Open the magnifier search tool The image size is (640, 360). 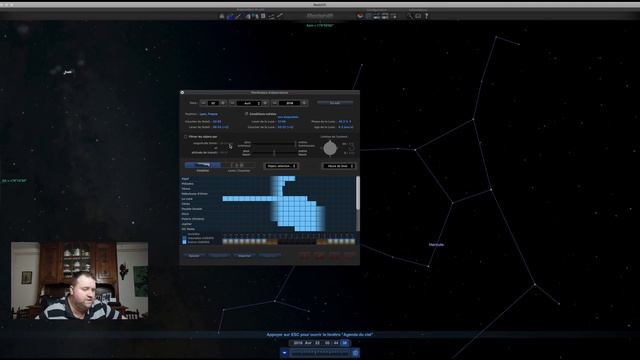pyautogui.click(x=410, y=16)
